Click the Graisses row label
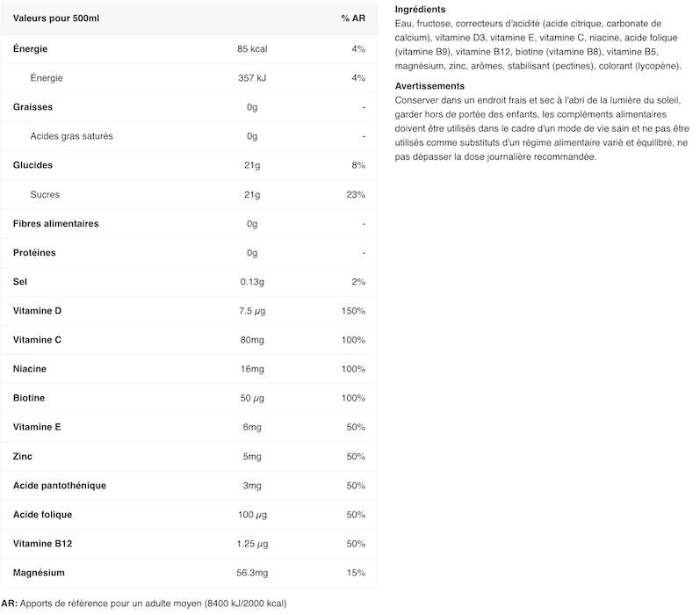Image resolution: width=700 pixels, height=615 pixels. tap(32, 107)
